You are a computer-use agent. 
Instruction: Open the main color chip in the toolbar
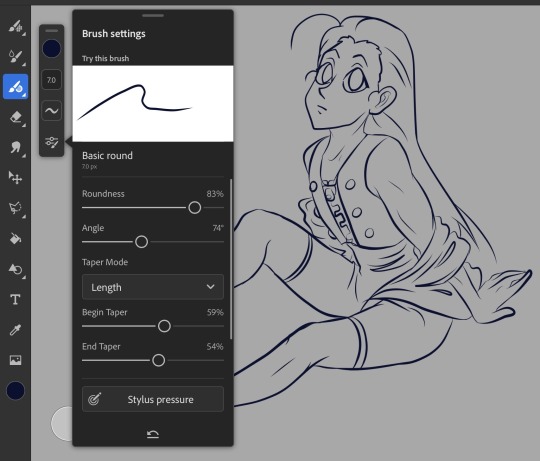pos(15,390)
